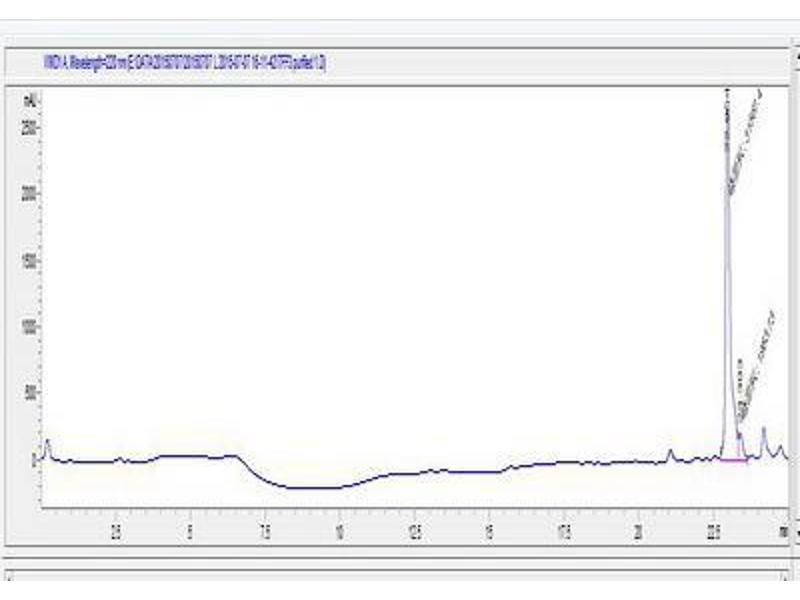The height and width of the screenshot is (600, 800).
Task: Click the mAU unit label atop the y-axis
Action: click(x=30, y=99)
